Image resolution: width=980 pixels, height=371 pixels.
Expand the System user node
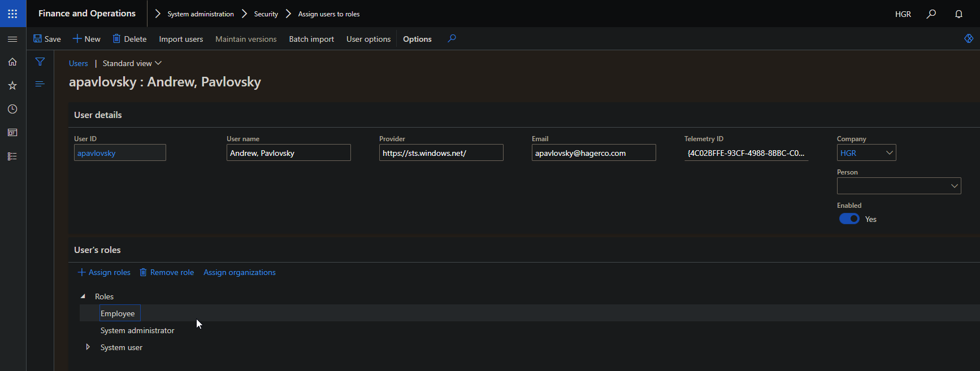tap(88, 347)
